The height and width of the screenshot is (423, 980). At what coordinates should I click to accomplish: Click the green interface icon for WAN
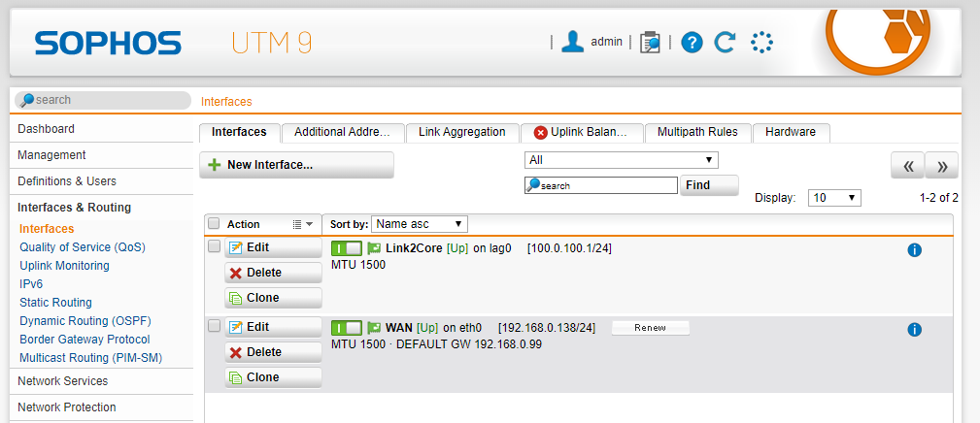click(x=374, y=328)
